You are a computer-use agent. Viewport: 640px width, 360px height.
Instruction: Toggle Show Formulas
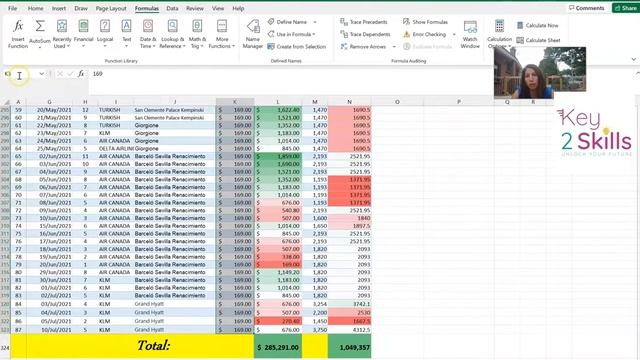pos(425,22)
